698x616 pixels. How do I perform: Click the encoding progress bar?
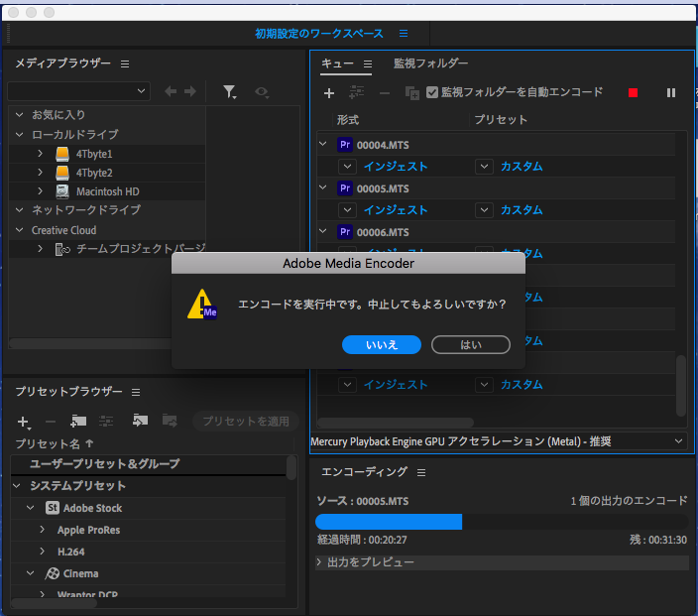(x=502, y=522)
